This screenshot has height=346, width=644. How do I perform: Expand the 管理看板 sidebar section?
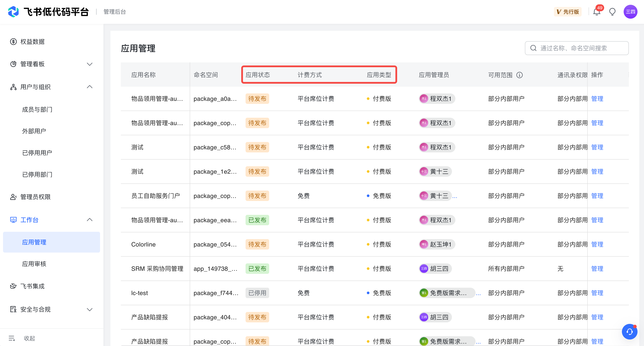coord(89,64)
